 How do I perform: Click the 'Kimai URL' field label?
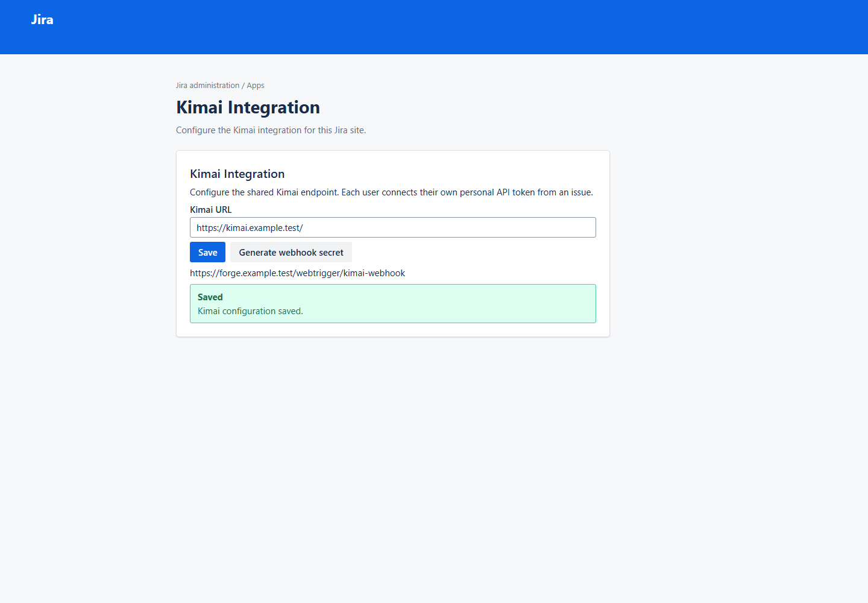pyautogui.click(x=210, y=210)
